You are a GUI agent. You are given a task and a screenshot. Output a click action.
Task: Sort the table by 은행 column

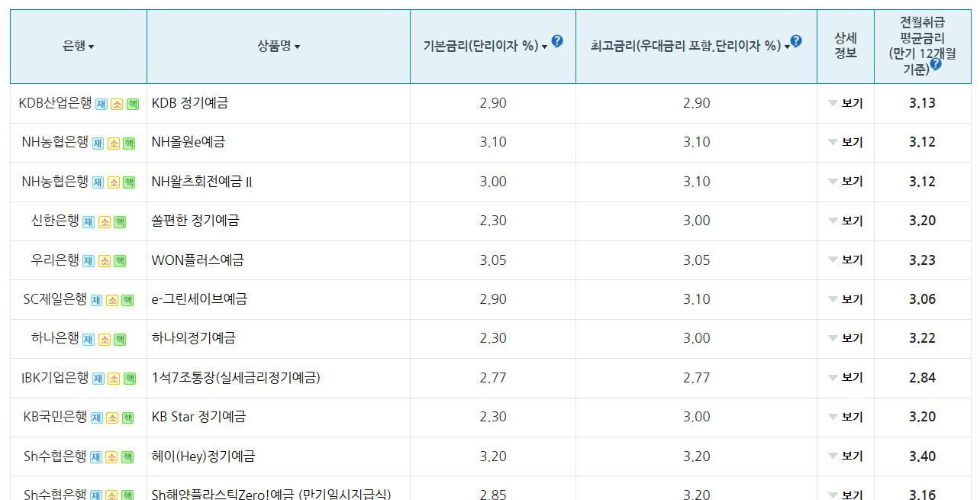[79, 47]
